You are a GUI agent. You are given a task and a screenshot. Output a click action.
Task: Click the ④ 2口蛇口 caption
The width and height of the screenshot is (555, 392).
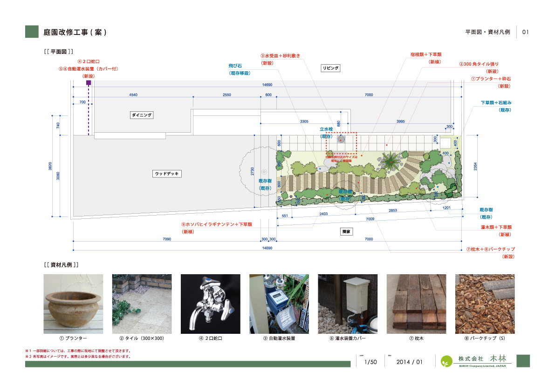click(211, 338)
